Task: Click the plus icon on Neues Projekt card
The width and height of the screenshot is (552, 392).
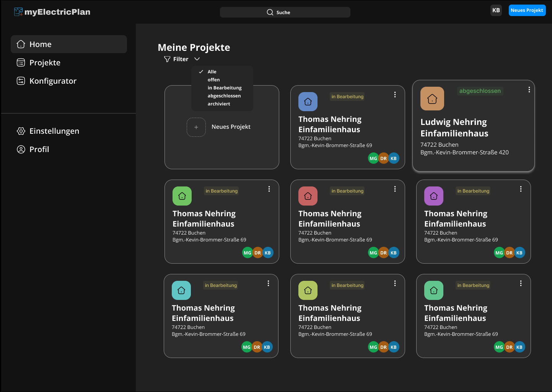Action: [196, 127]
